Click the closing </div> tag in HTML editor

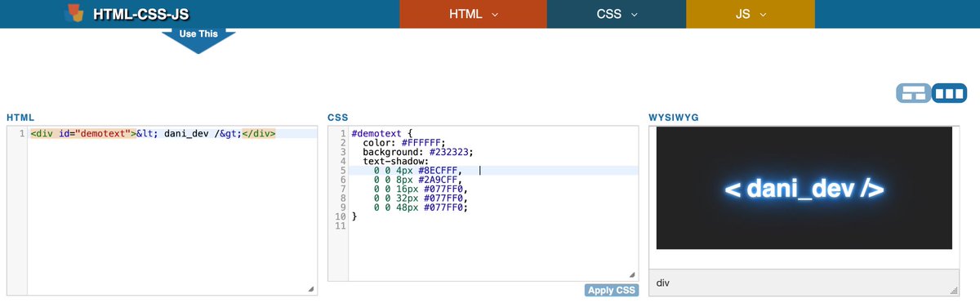pyautogui.click(x=259, y=133)
